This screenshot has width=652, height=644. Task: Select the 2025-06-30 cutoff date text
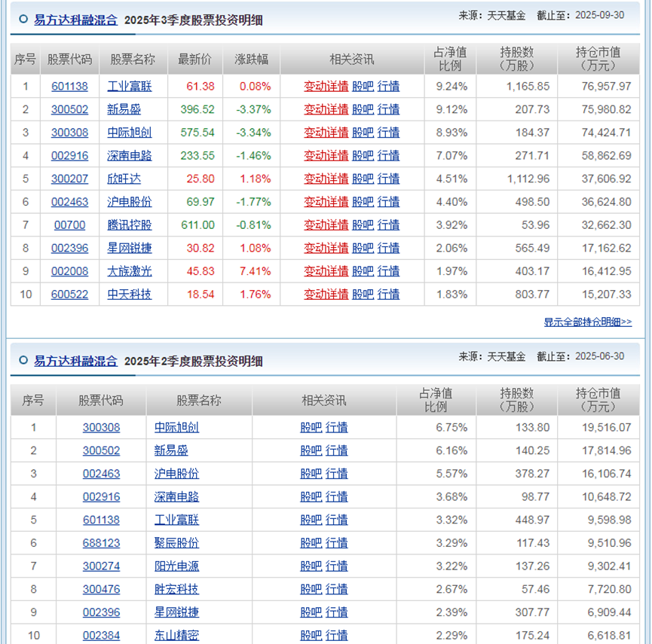(599, 356)
